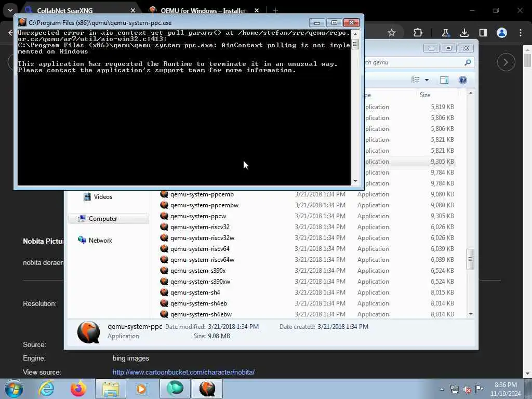Open the media player taskbar icon
Viewport: 532px width, 399px height.
point(142,389)
